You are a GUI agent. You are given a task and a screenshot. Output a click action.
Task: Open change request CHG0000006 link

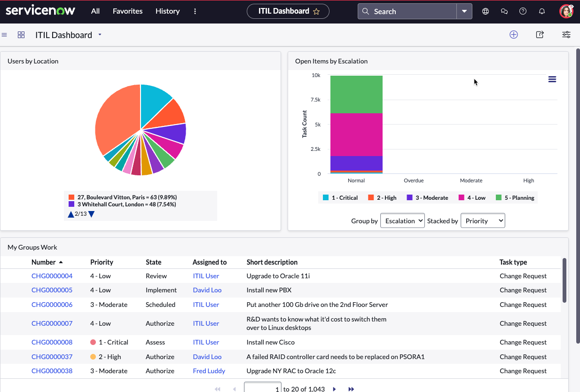pyautogui.click(x=52, y=305)
